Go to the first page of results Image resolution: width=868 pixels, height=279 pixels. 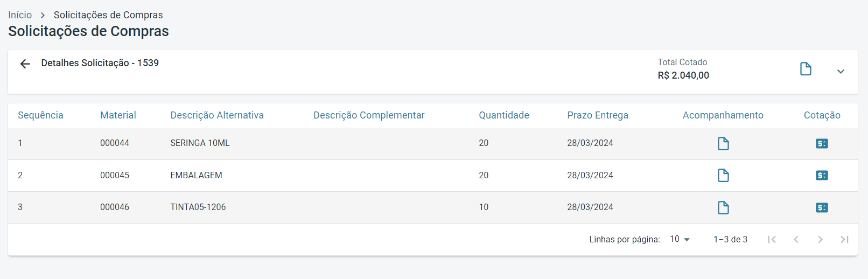point(772,240)
